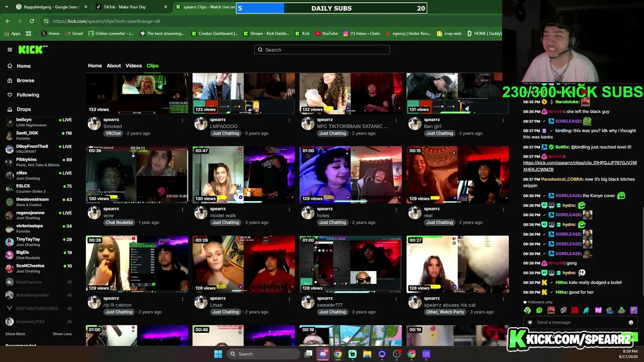Select the Clips channel tab
644x362 pixels.
click(152, 66)
